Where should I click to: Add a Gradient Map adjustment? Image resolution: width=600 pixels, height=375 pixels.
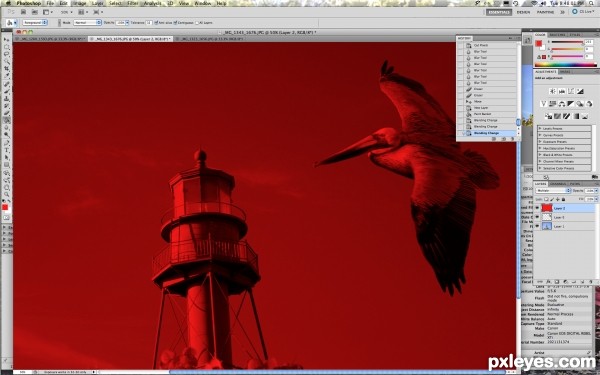click(576, 116)
